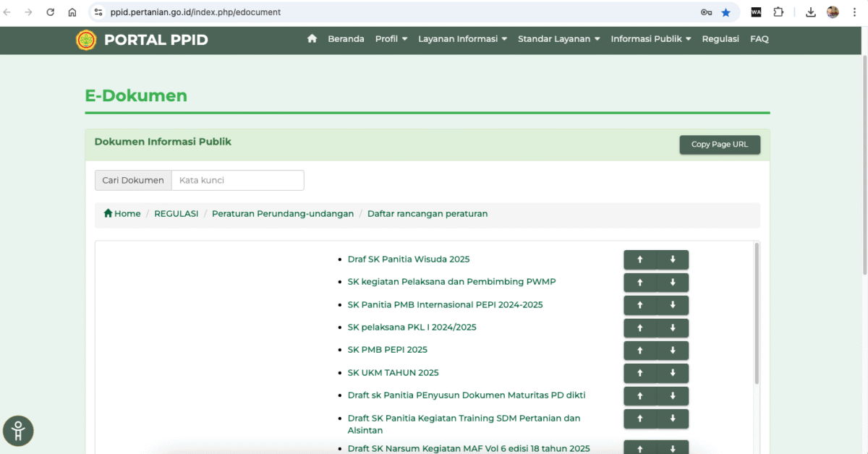Viewport: 868px width, 454px height.
Task: Click the bookmark star icon in address bar
Action: (726, 12)
